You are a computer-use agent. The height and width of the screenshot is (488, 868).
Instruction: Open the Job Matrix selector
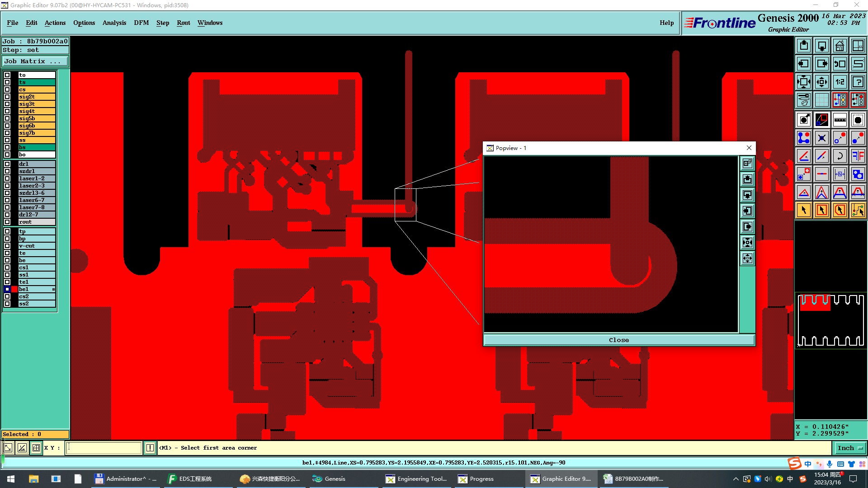click(x=35, y=61)
